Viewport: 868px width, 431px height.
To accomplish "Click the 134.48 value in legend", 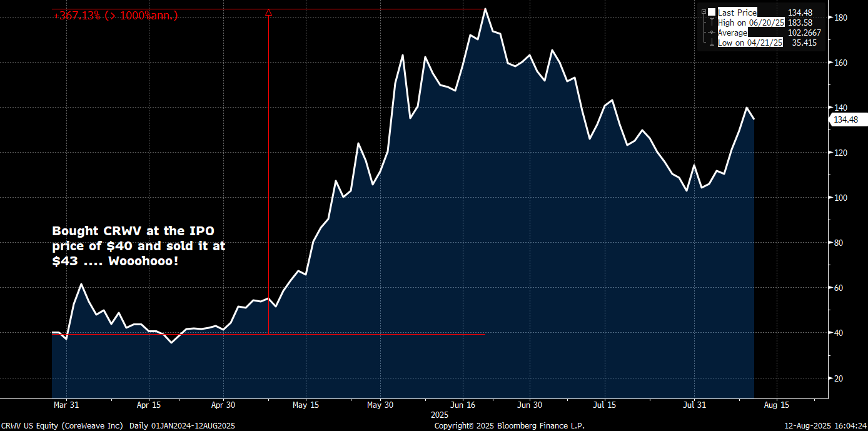I will 800,13.
